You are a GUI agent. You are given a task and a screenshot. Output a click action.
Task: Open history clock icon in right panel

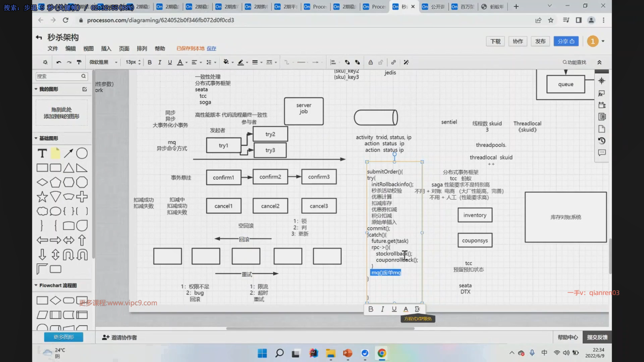[x=602, y=141]
